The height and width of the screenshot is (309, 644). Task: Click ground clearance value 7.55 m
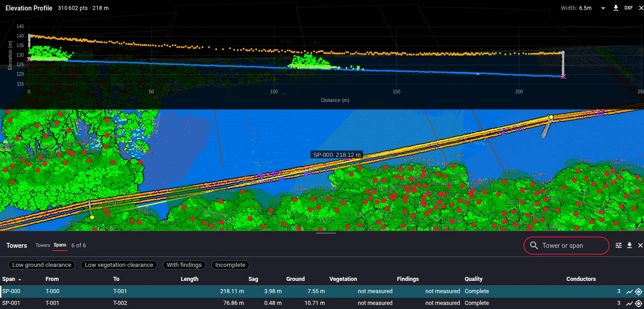(x=316, y=291)
